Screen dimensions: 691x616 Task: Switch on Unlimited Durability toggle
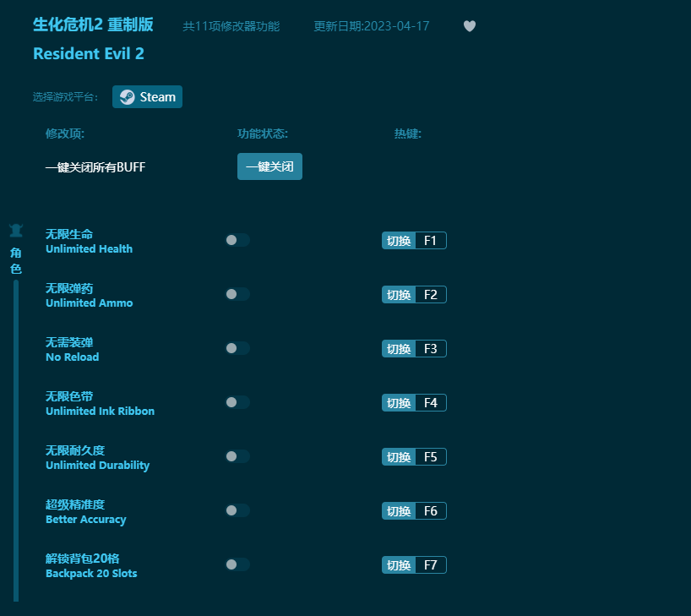(x=237, y=456)
